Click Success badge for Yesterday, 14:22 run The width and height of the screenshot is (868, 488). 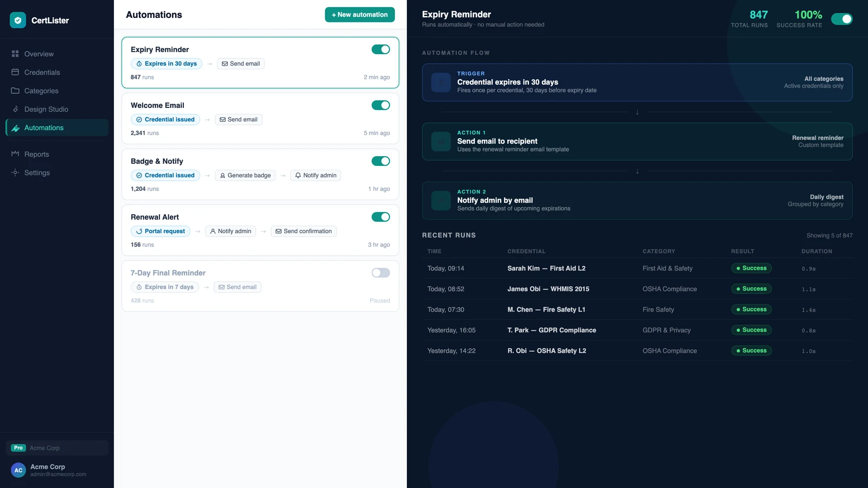click(751, 351)
